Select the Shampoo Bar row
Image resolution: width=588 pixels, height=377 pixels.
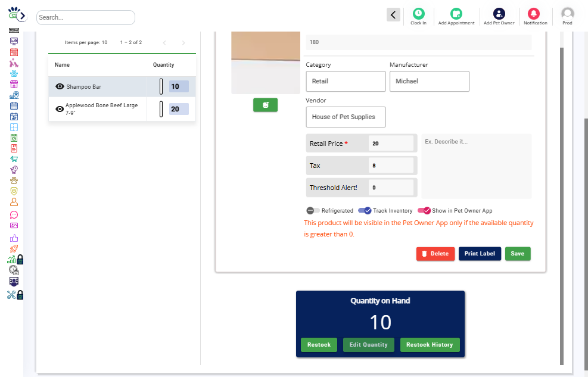coord(122,86)
